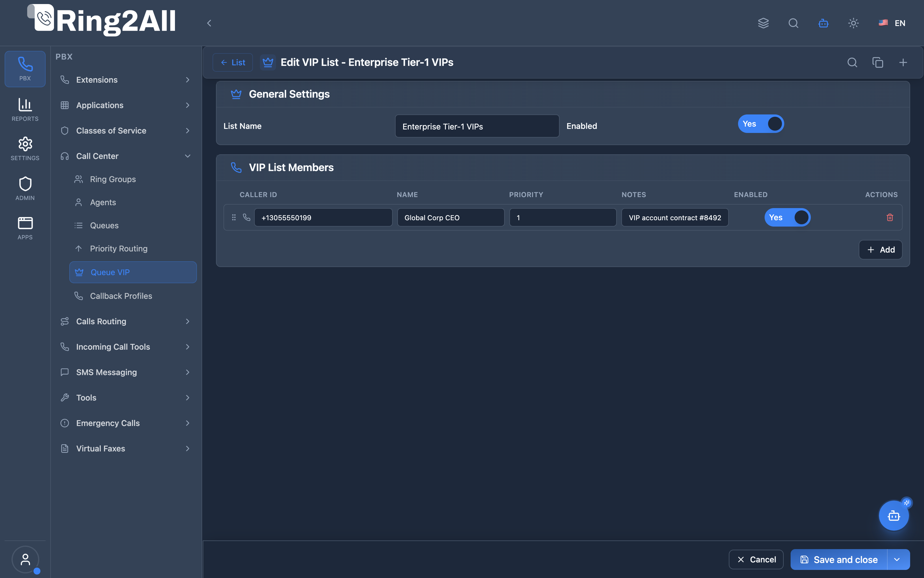Viewport: 924px width, 578px height.
Task: Open the Admin shield section
Action: coord(25,188)
